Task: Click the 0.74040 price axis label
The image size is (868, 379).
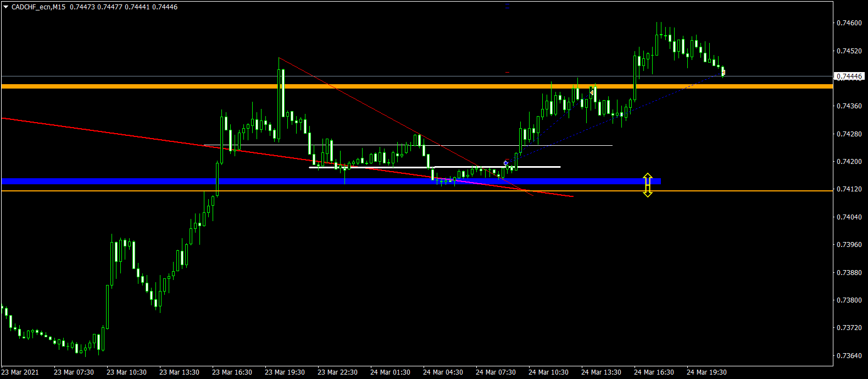Action: [849, 217]
